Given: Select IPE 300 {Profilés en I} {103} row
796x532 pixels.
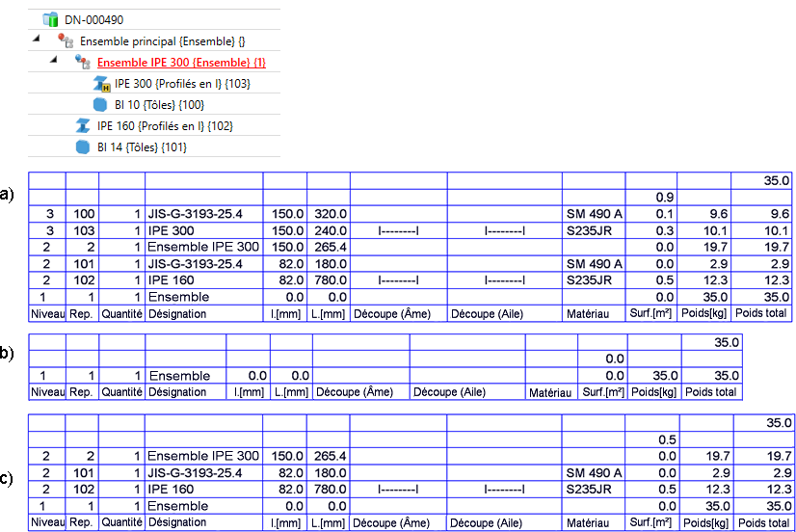Looking at the screenshot, I should pyautogui.click(x=182, y=84).
